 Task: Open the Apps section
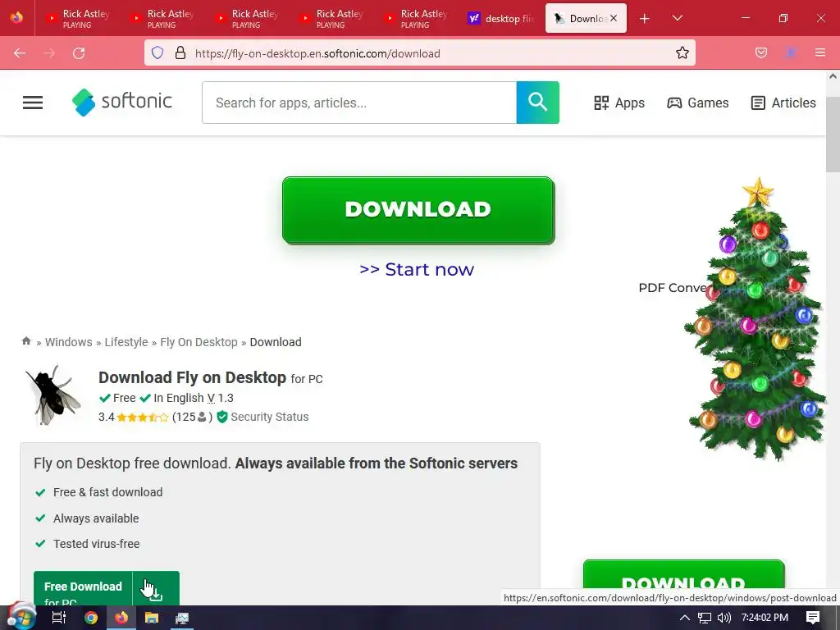[x=619, y=103]
